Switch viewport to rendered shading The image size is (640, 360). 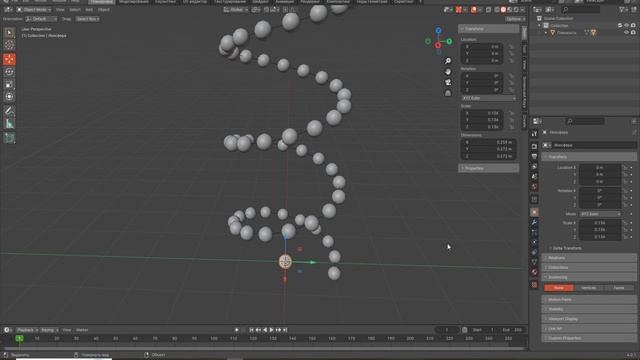[516, 9]
